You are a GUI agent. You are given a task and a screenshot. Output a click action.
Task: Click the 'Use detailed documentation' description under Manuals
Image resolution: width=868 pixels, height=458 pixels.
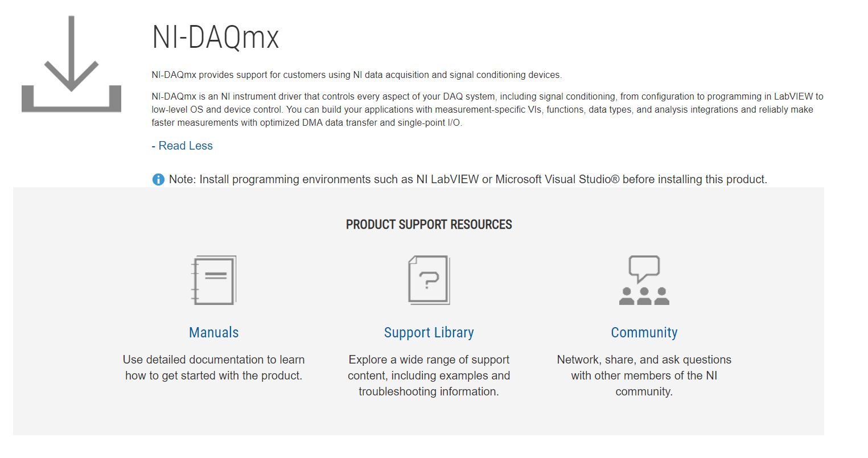click(x=214, y=368)
